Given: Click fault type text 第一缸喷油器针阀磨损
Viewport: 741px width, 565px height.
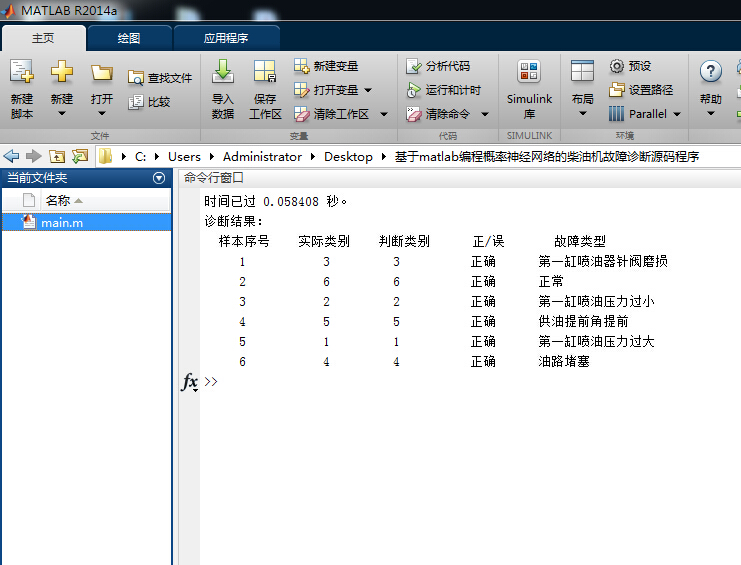Looking at the screenshot, I should tap(603, 261).
